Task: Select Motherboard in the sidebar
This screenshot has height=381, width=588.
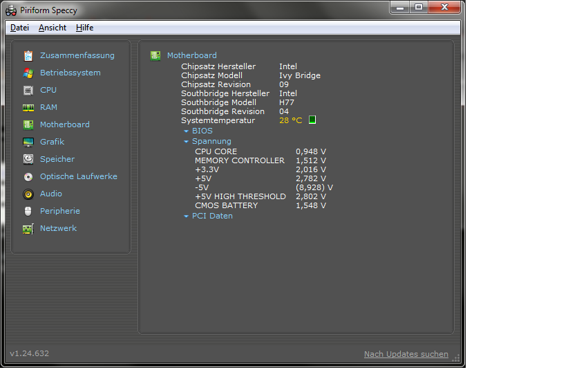Action: [64, 124]
